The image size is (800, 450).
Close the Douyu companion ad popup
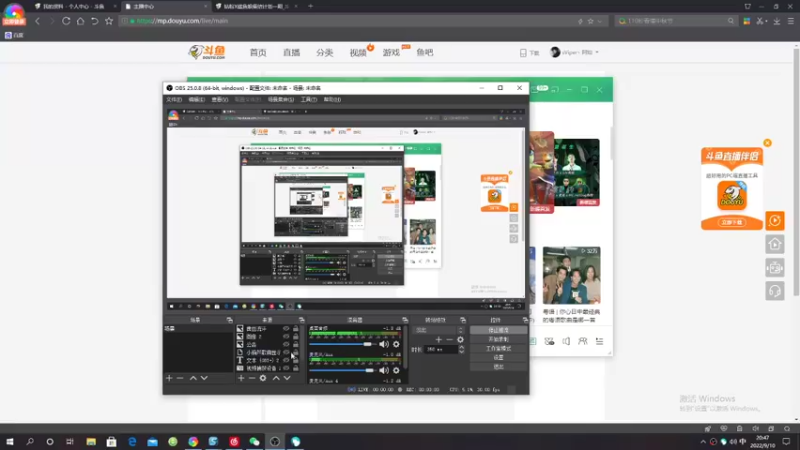click(x=767, y=143)
